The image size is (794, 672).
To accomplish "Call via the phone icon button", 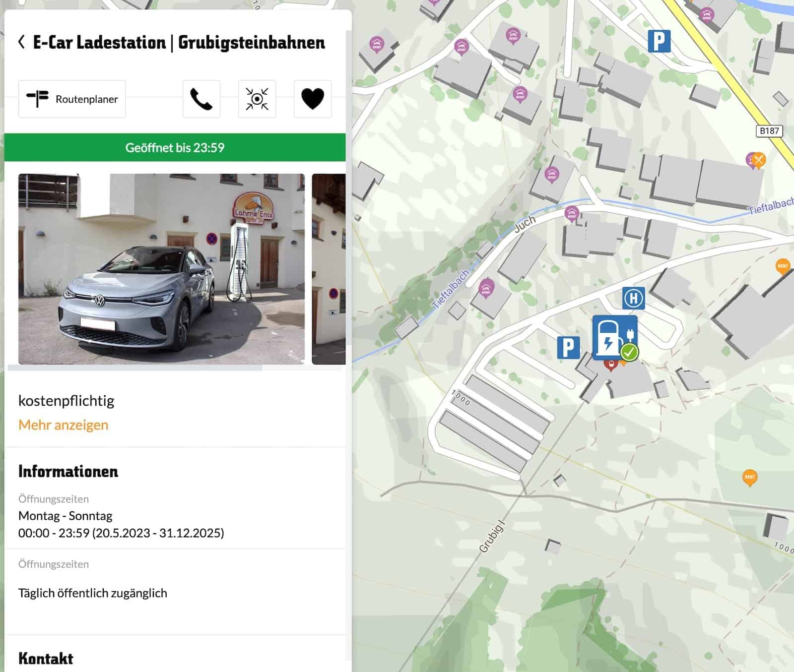I will point(201,99).
